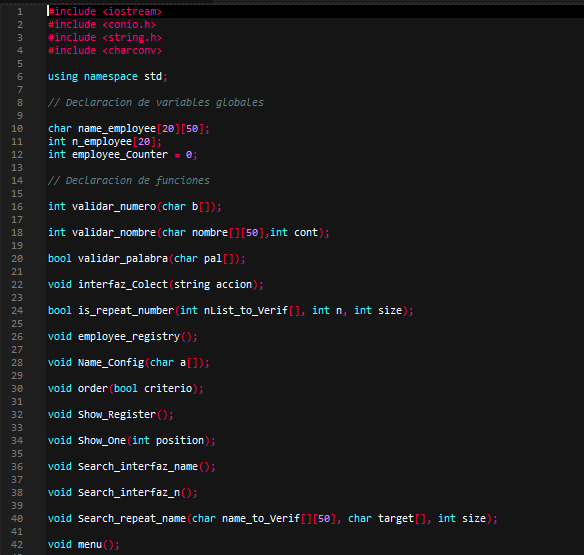
Task: Click 'cont' parameter in validar_nombre
Action: [x=306, y=233]
